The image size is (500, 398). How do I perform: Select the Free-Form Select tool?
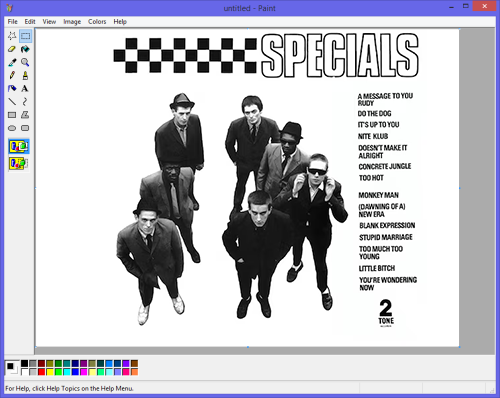[x=12, y=36]
